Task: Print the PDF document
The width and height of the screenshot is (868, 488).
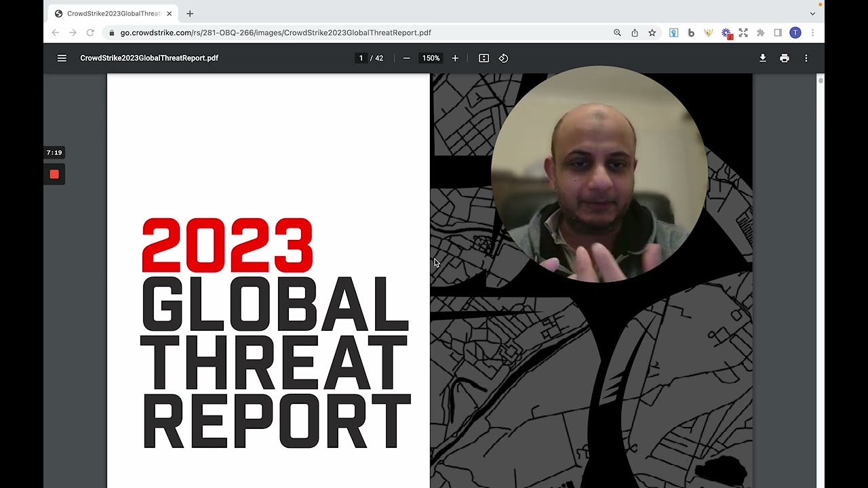Action: [785, 58]
